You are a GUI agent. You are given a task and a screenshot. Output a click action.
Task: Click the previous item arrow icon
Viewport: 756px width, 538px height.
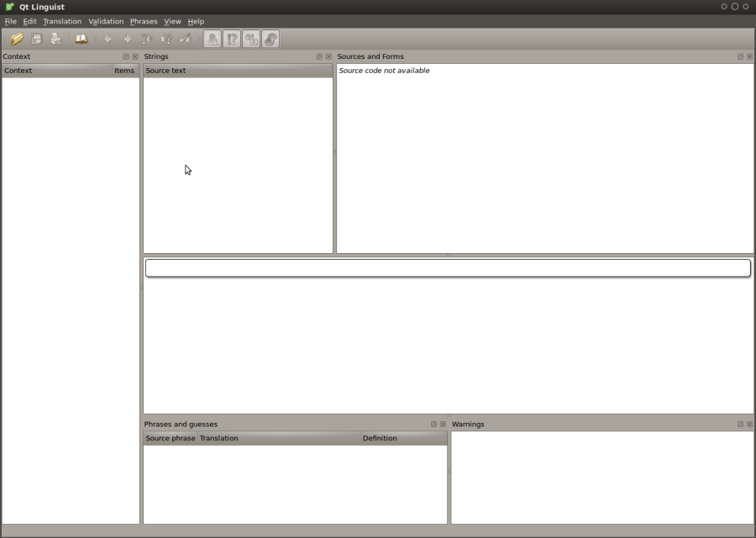click(108, 39)
